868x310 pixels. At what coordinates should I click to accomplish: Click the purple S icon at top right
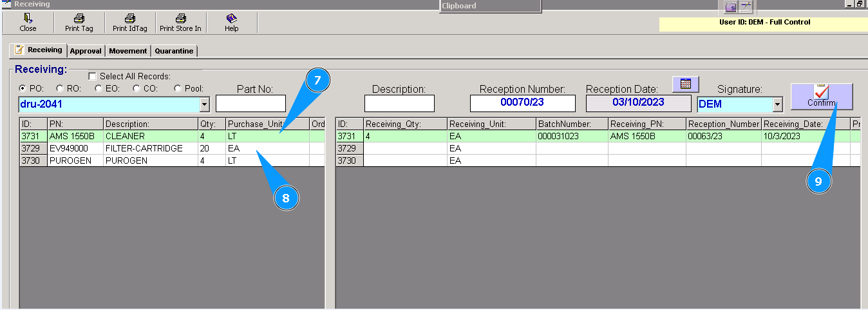(731, 7)
